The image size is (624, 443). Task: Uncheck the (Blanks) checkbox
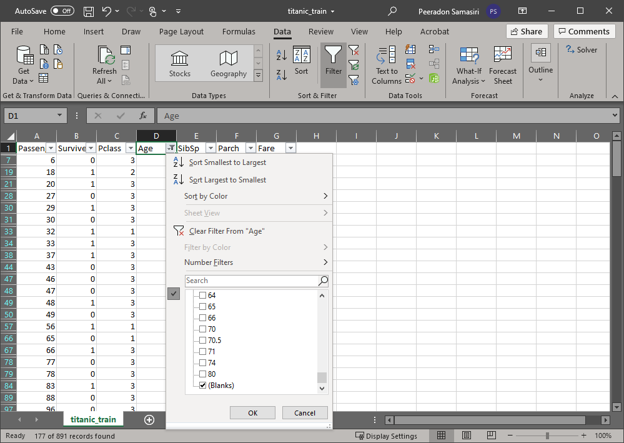(x=203, y=385)
